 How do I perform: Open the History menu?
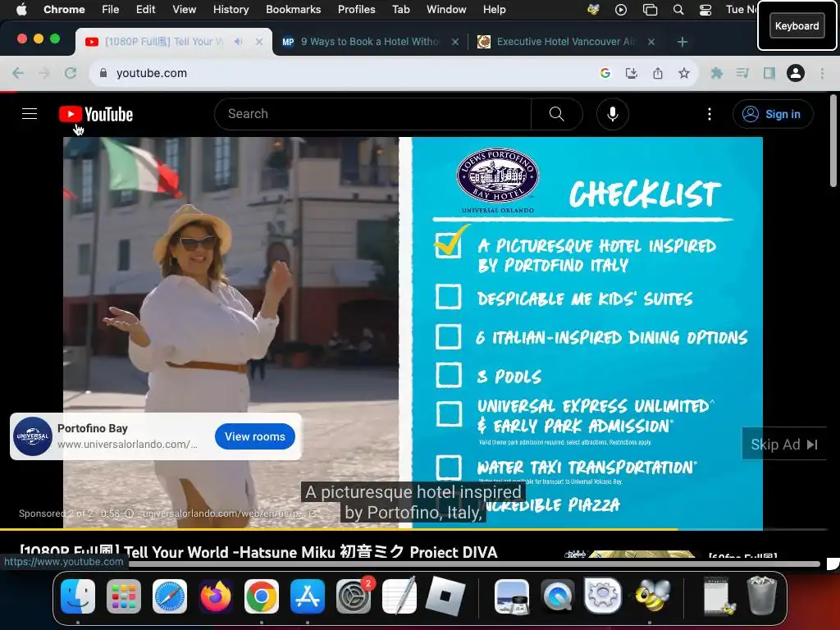(x=231, y=9)
